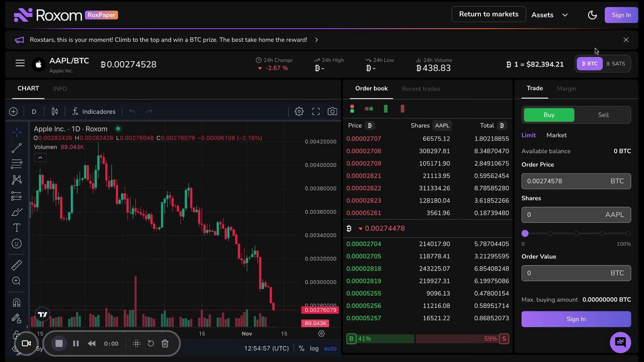
Task: Pause the screen recording
Action: point(76,343)
